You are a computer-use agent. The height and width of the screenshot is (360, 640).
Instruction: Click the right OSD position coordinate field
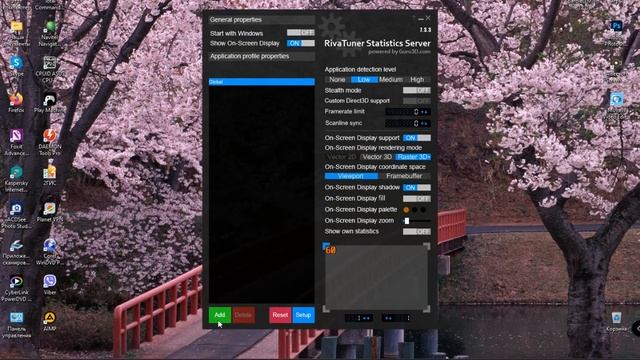tap(396, 318)
